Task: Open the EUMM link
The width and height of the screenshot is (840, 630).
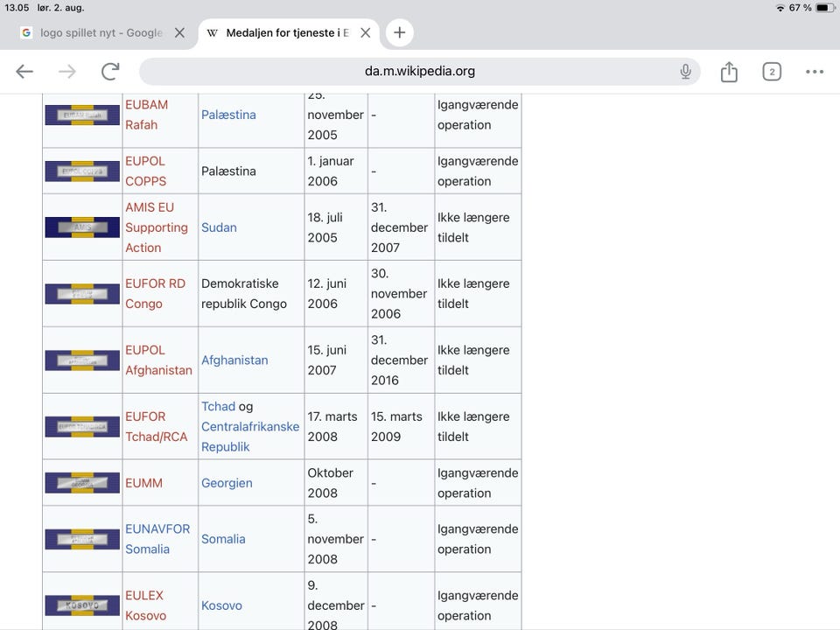Action: coord(143,483)
